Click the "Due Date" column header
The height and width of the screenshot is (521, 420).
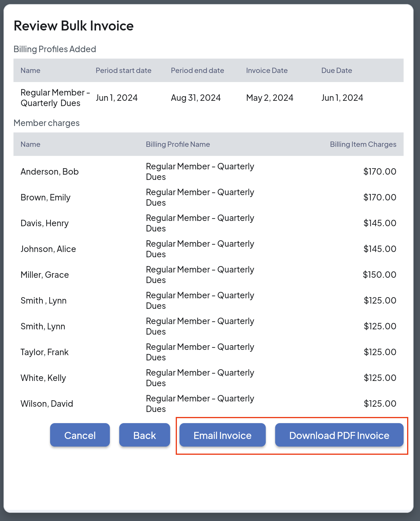(337, 70)
